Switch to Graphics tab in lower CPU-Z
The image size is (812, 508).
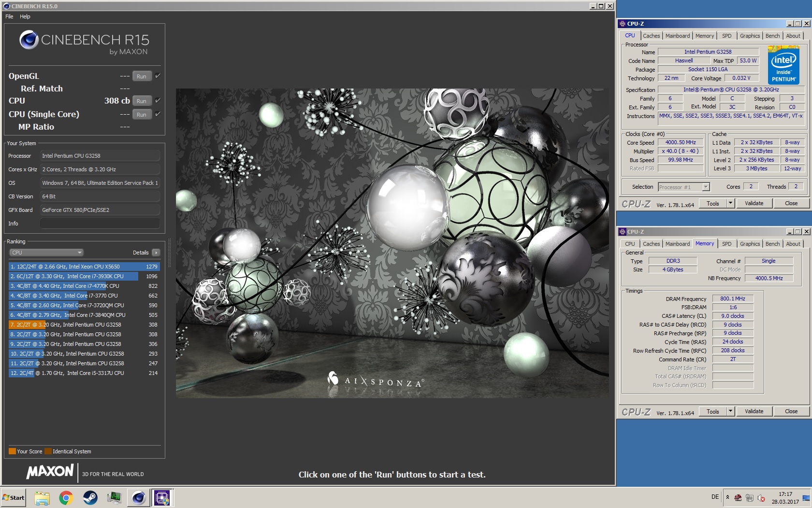(750, 244)
